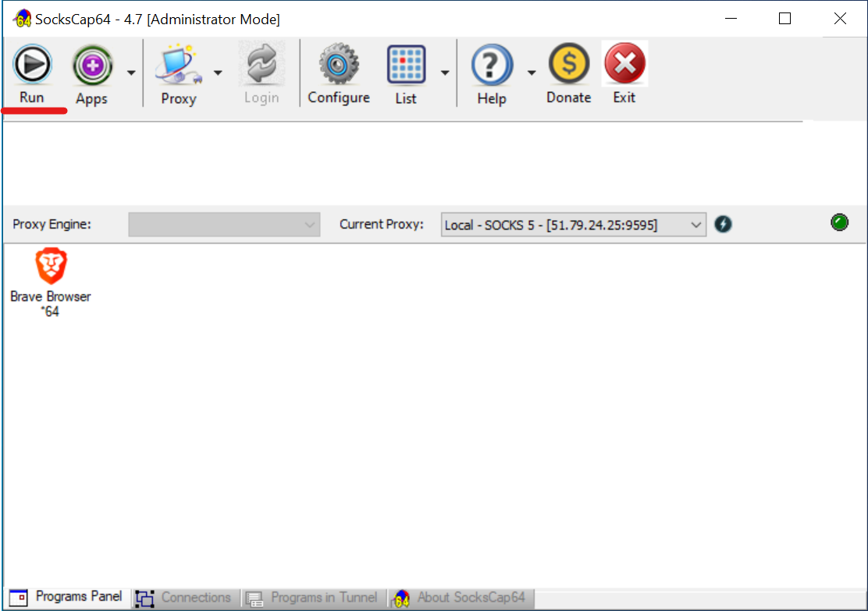Open the Help dropdown arrow

pos(532,73)
